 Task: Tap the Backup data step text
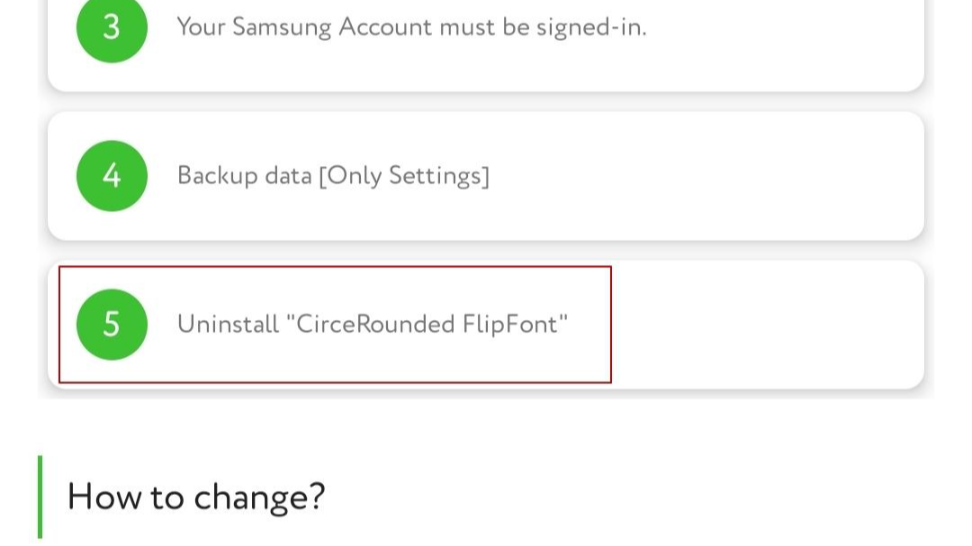pos(333,176)
